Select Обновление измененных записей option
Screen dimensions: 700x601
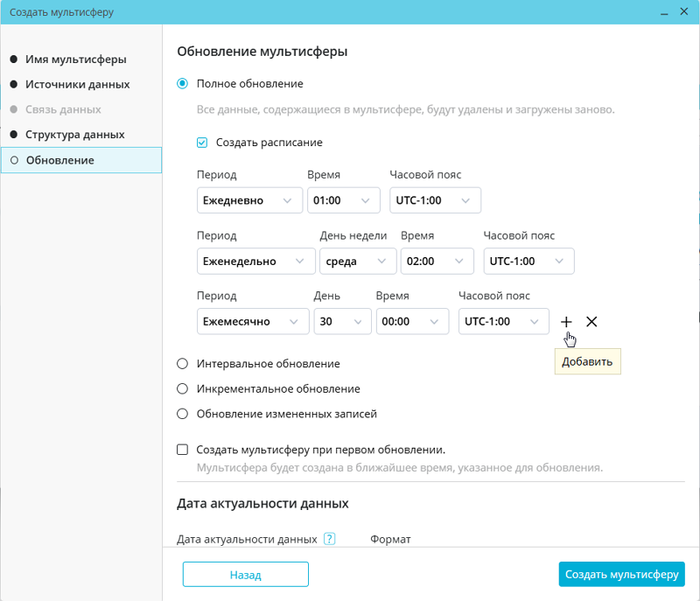183,414
